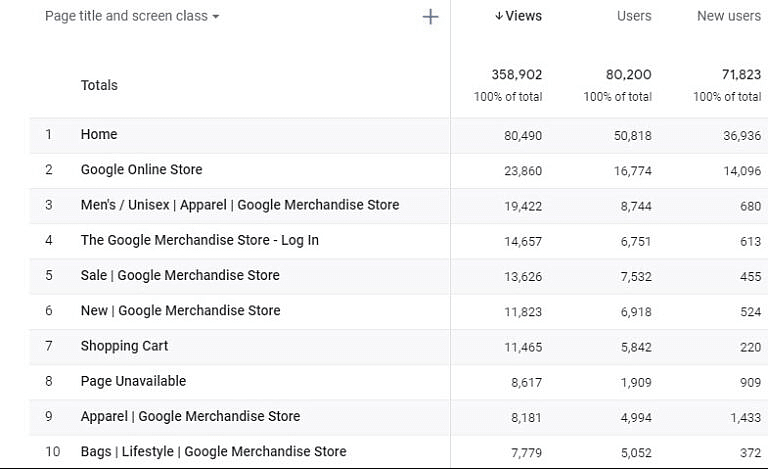Viewport: 768px width, 469px height.
Task: Click total users value 80,200
Action: click(629, 75)
